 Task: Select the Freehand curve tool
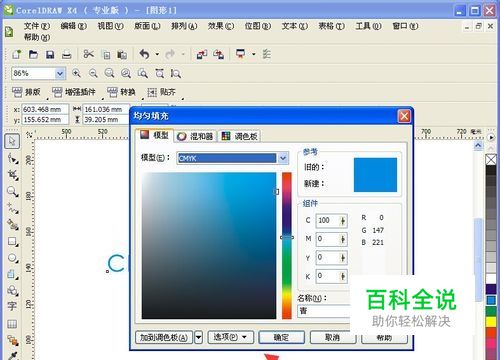click(x=13, y=208)
